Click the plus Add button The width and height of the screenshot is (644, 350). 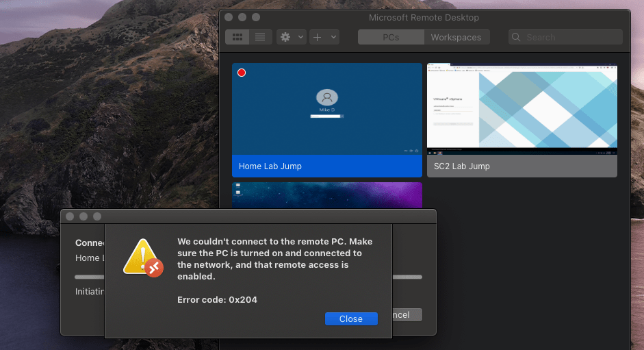click(318, 37)
